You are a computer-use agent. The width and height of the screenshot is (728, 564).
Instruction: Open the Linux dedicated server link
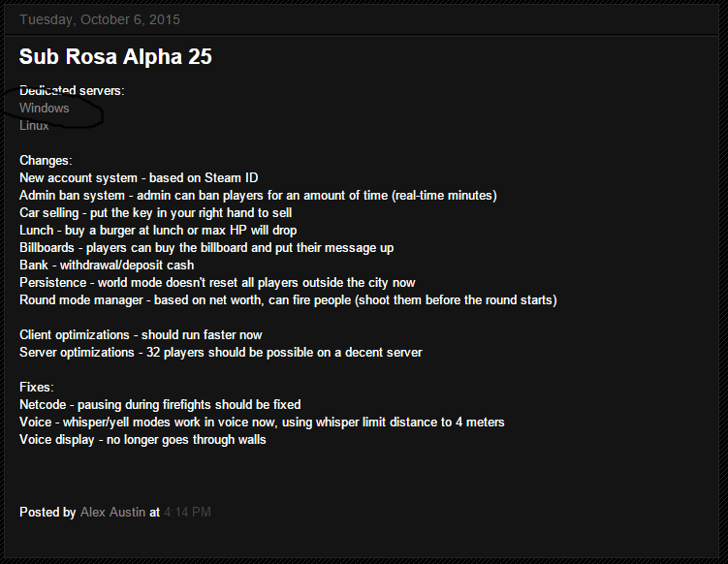[x=34, y=126]
